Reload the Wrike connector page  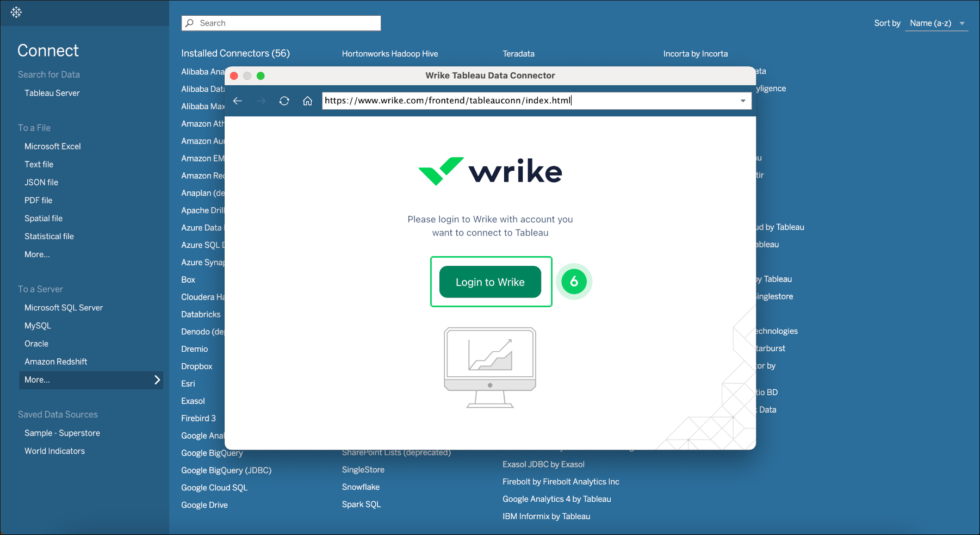tap(284, 101)
